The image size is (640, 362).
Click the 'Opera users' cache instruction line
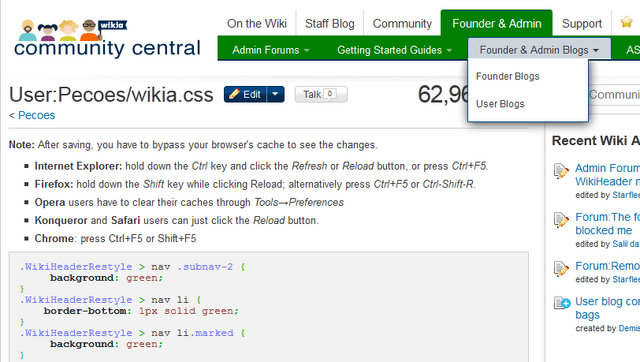click(x=189, y=202)
